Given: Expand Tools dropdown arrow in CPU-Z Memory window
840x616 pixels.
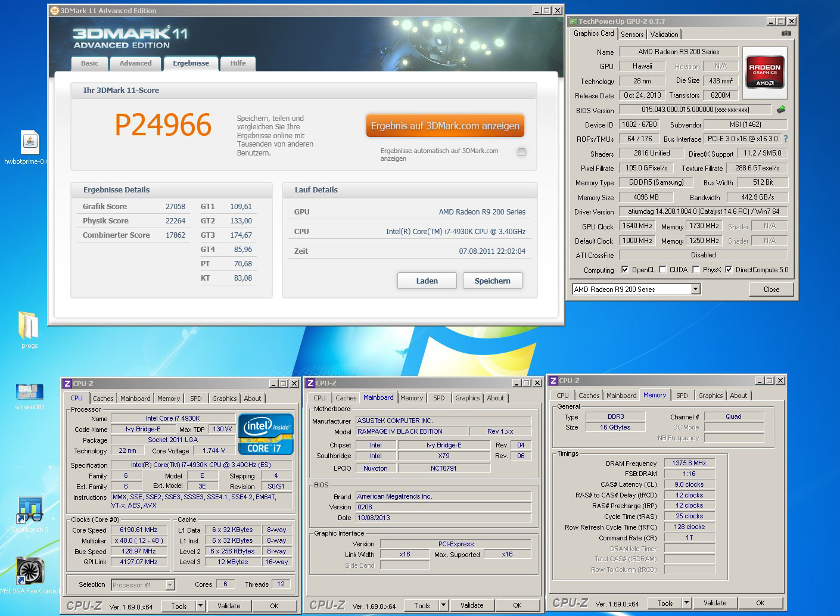Looking at the screenshot, I should 686,603.
